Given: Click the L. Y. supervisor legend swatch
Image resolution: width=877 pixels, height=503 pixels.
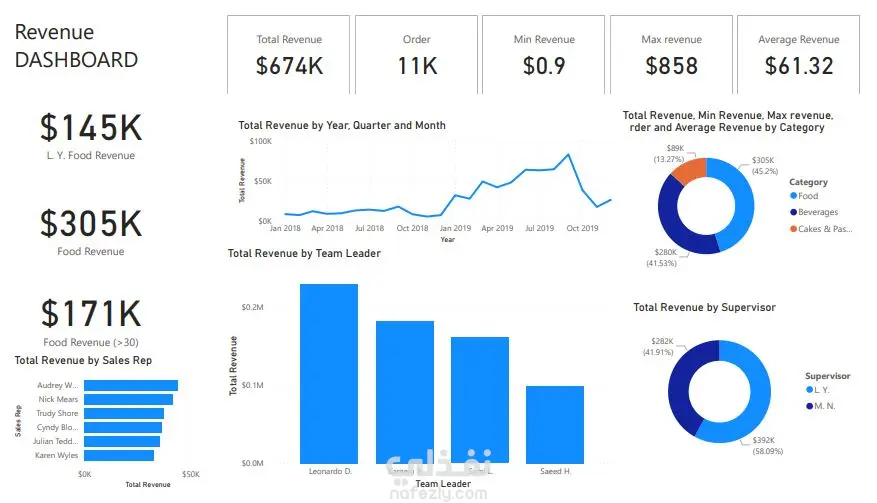Looking at the screenshot, I should tap(809, 390).
